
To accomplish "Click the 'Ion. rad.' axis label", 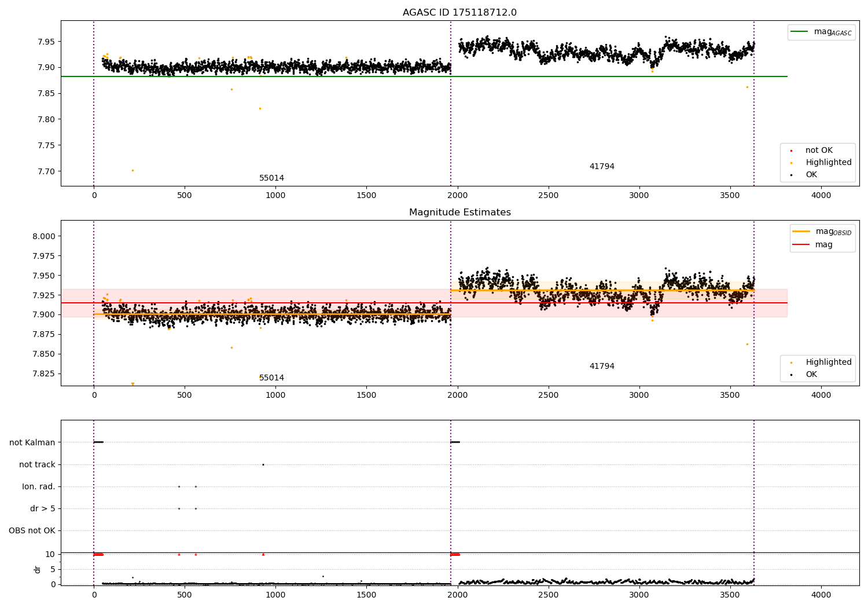I will (x=39, y=486).
